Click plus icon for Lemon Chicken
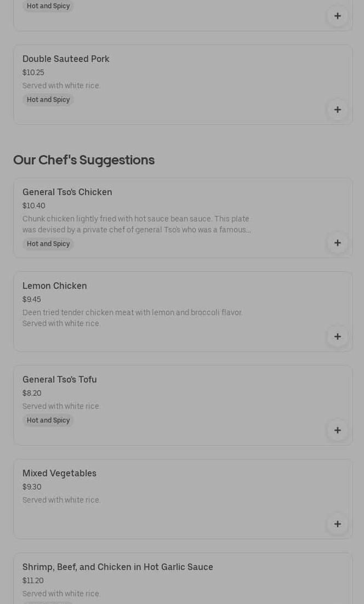364x604 pixels. pyautogui.click(x=337, y=337)
